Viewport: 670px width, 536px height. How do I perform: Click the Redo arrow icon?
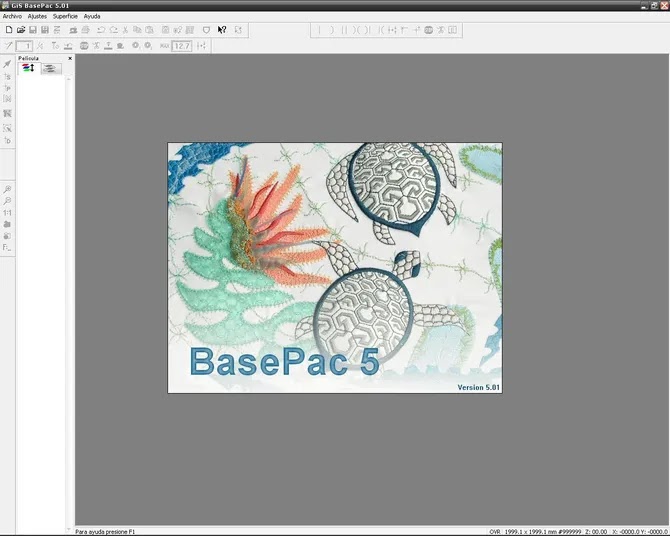point(113,30)
